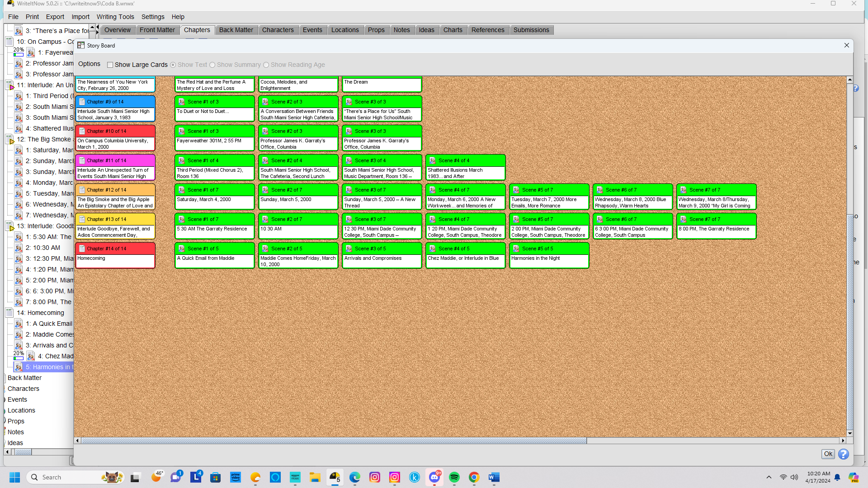Open the Writing Tools menu
The height and width of the screenshot is (488, 868).
click(115, 17)
